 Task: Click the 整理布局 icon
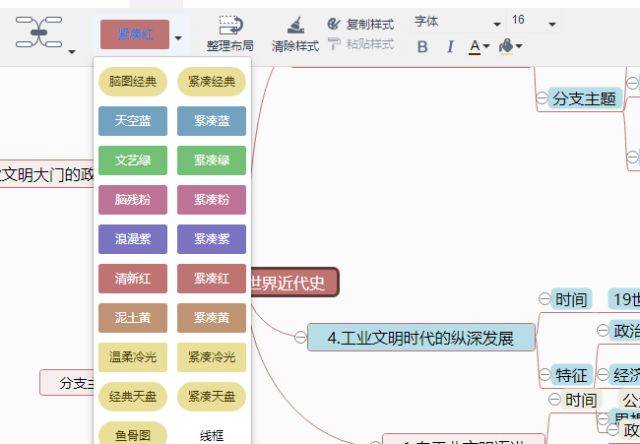point(230,26)
